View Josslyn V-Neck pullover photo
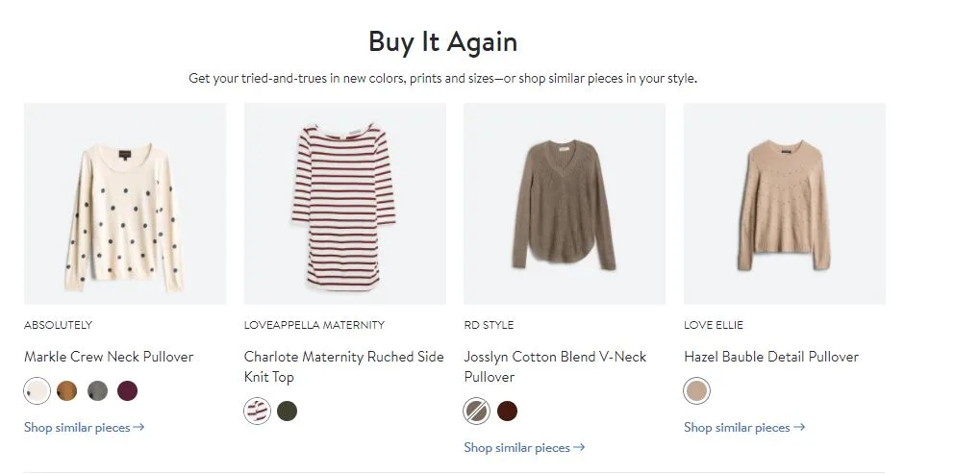The height and width of the screenshot is (474, 980). coord(565,204)
